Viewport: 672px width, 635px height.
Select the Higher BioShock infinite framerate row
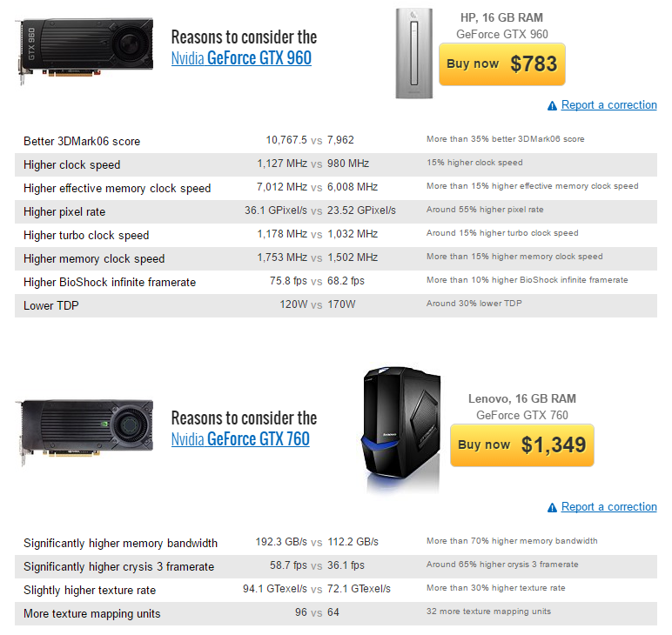click(x=335, y=282)
